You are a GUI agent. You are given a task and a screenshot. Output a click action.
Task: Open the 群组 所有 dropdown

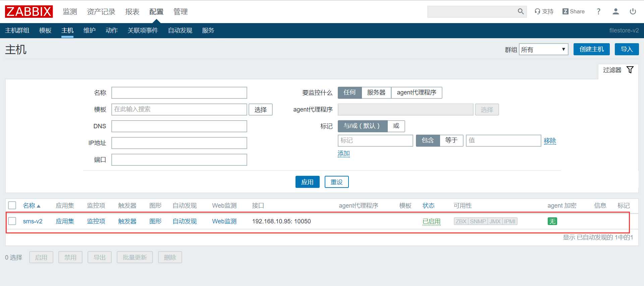(x=543, y=50)
